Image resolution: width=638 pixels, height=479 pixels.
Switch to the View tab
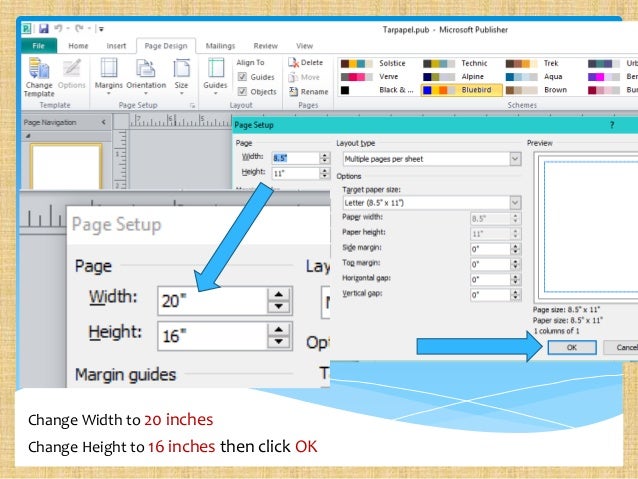point(304,46)
